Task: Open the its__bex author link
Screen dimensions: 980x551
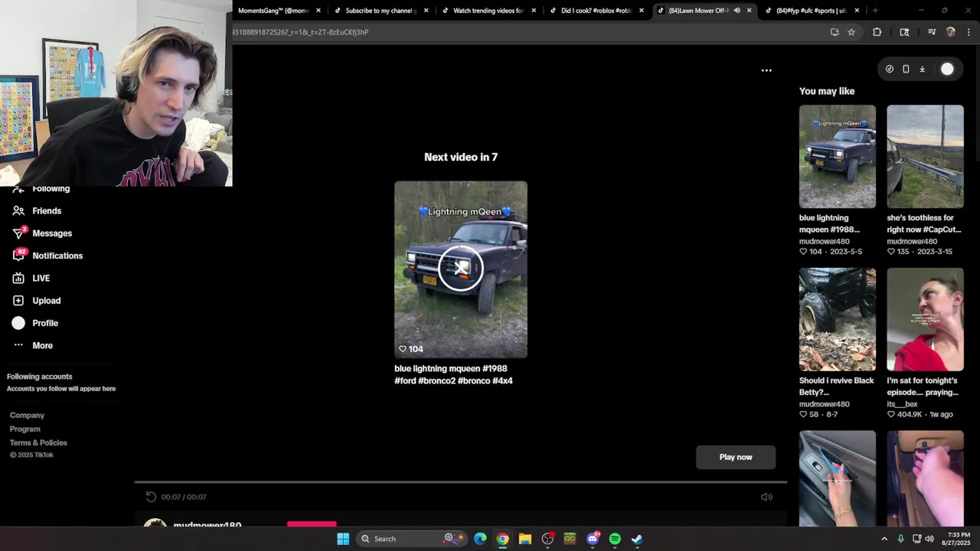Action: (x=902, y=404)
